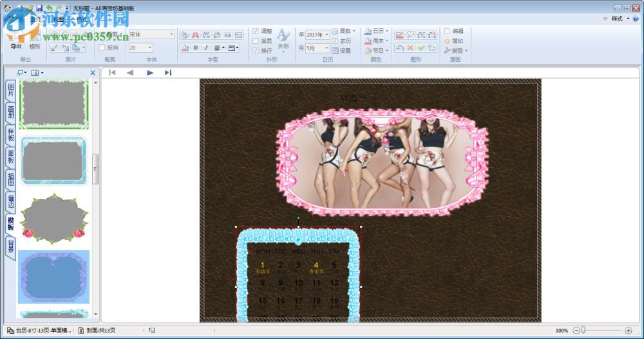Click the undo shape curve icon
The image size is (644, 339).
tap(400, 48)
